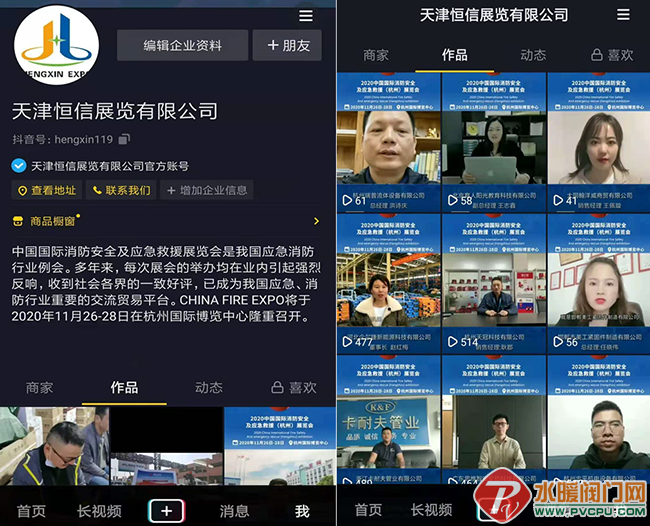Tap the yellow shop window icon
650x526 pixels.
(x=18, y=221)
